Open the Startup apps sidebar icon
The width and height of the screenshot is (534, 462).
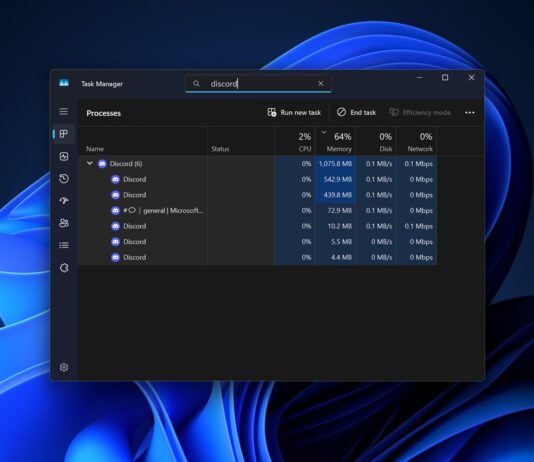click(64, 201)
